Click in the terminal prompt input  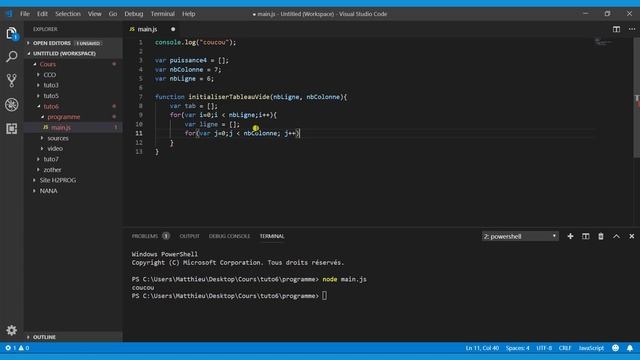click(324, 296)
